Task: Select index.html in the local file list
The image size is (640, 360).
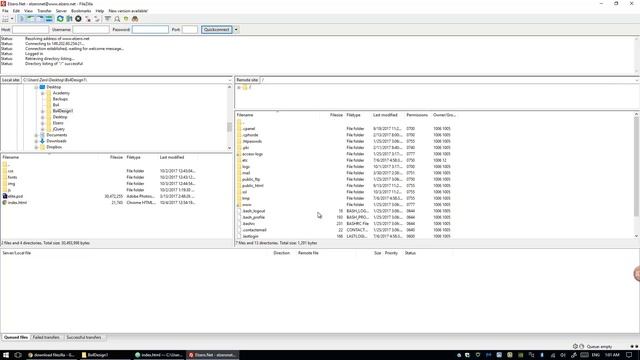Action: click(17, 203)
